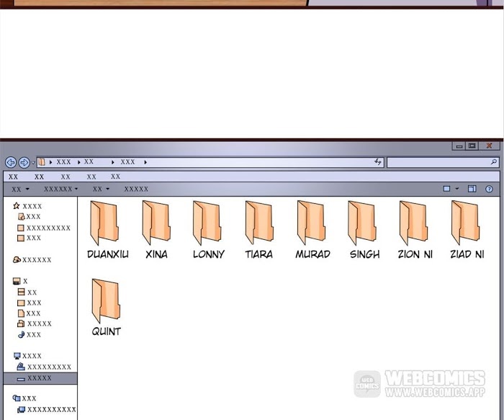This screenshot has height=420, width=504.
Task: Open the ZION NI folder
Action: (414, 223)
